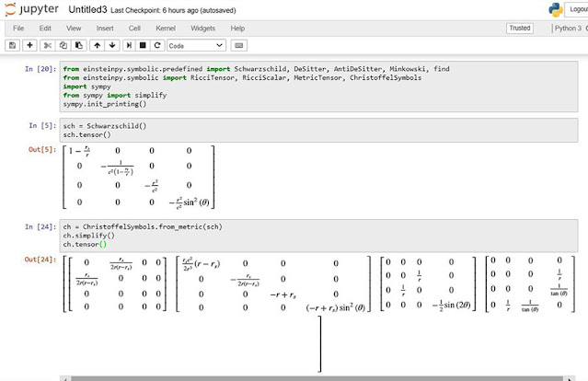588x381 pixels.
Task: Open the File menu
Action: 18,29
